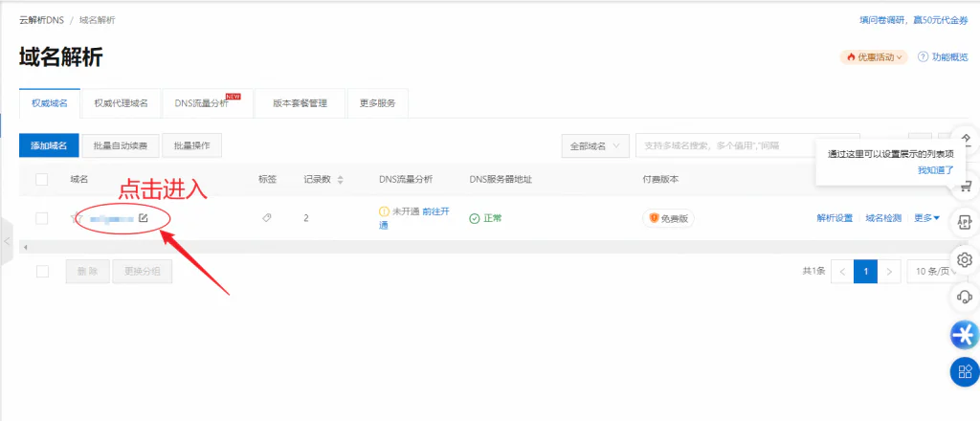Click the edit icon beside the domain name
The width and height of the screenshot is (980, 421).
[144, 218]
